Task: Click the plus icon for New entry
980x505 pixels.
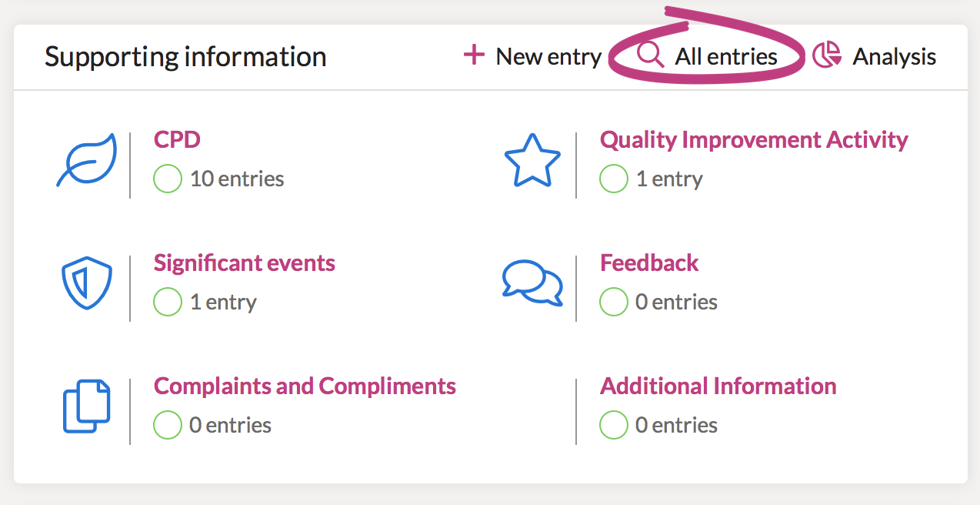Action: (x=474, y=55)
